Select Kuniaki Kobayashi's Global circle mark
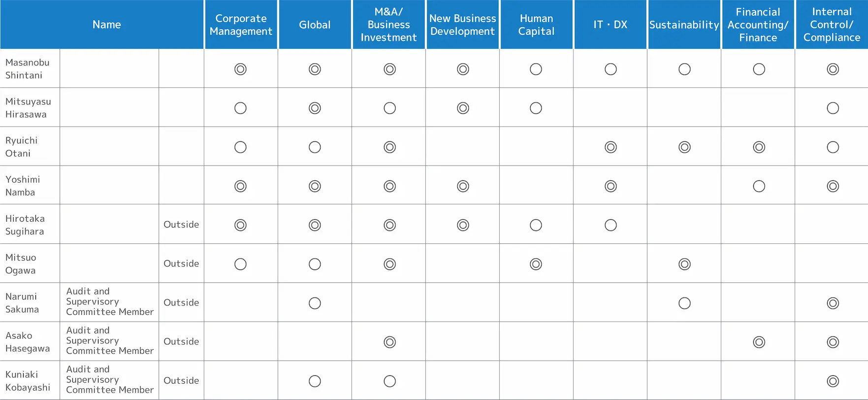The image size is (868, 400). (315, 381)
